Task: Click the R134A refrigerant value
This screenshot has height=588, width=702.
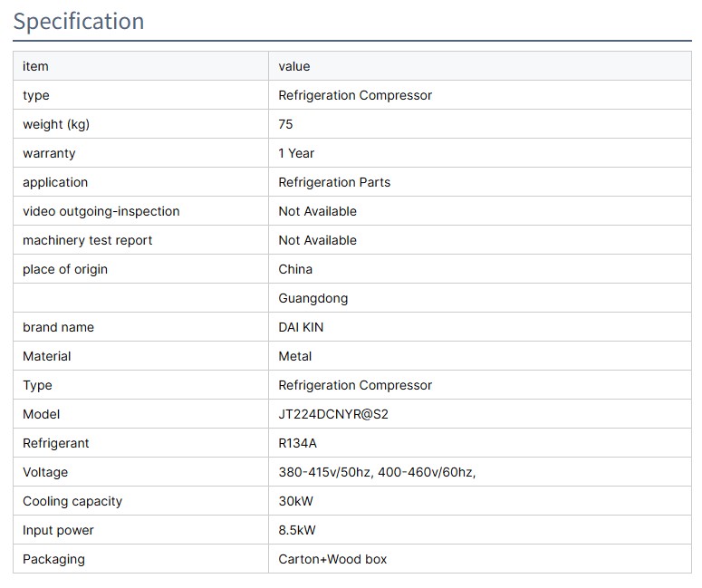Action: 298,443
